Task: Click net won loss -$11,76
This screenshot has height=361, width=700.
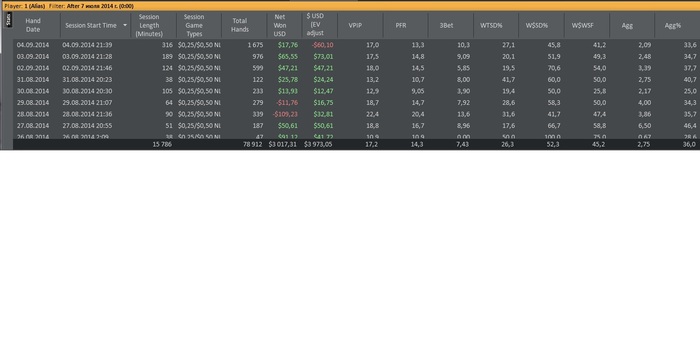Action: pos(287,103)
